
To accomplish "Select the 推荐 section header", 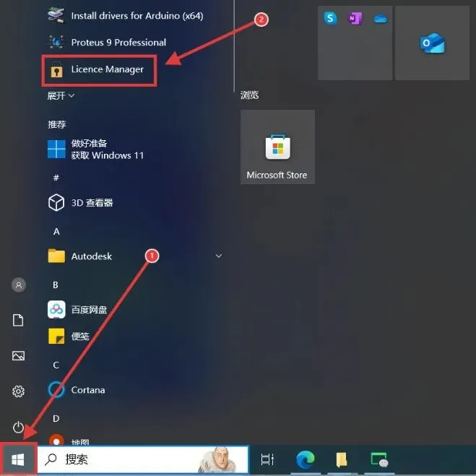I will point(57,124).
